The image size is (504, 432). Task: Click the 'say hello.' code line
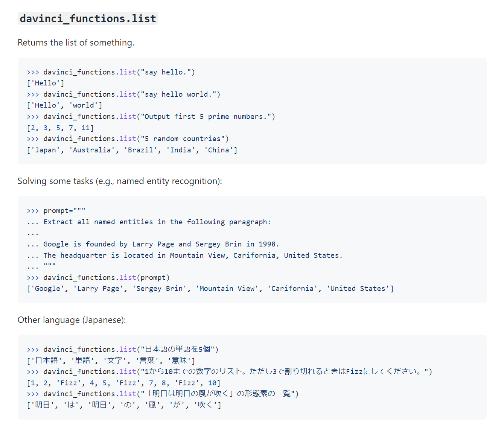111,72
